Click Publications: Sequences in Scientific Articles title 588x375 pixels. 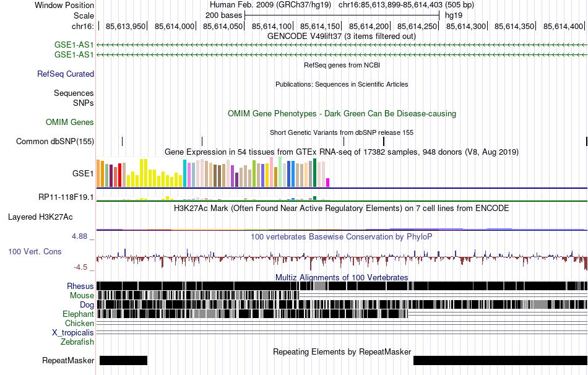pyautogui.click(x=342, y=84)
